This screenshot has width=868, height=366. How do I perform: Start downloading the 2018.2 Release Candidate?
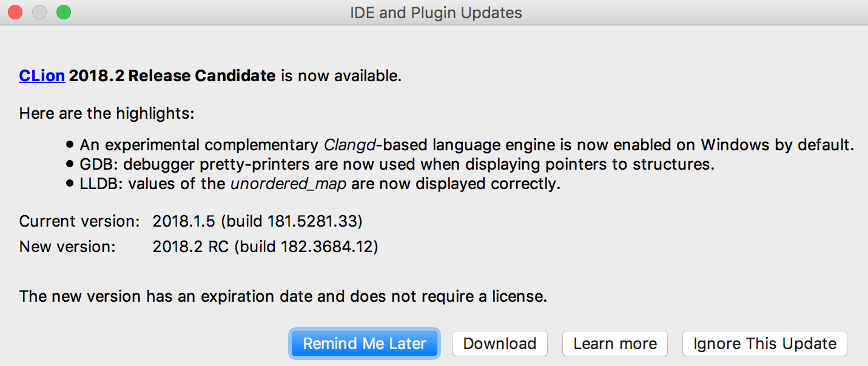coord(499,344)
